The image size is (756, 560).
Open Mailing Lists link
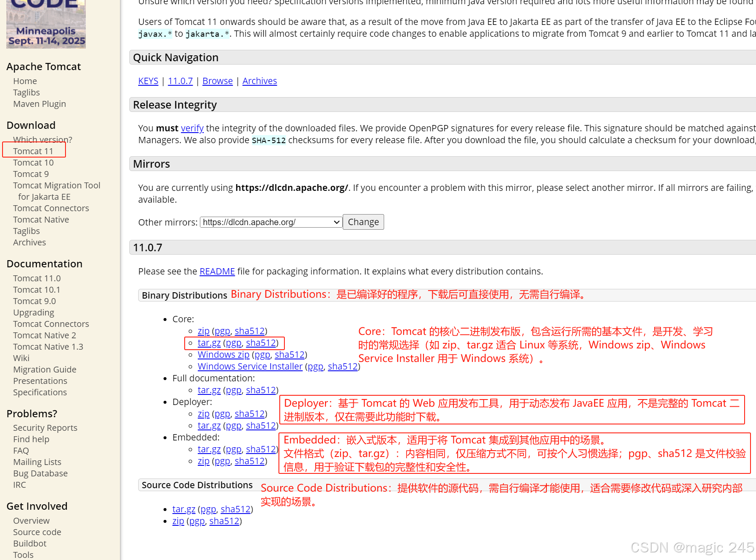[x=37, y=462]
